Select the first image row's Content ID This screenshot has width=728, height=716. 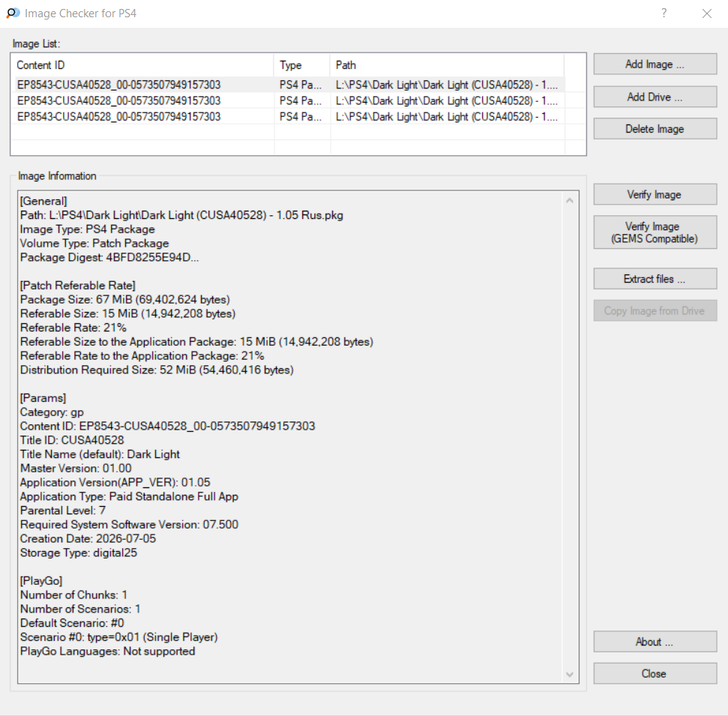tap(119, 85)
